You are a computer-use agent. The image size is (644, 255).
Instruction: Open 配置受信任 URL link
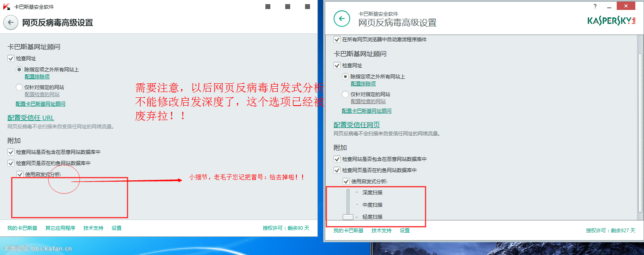coord(31,118)
